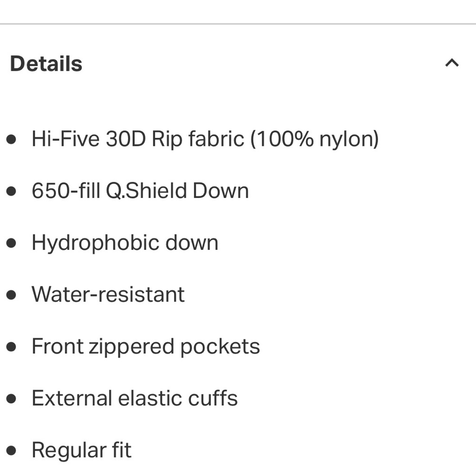Image resolution: width=476 pixels, height=476 pixels.
Task: Click the bullet beside Hydrophobic down
Action: [x=11, y=243]
